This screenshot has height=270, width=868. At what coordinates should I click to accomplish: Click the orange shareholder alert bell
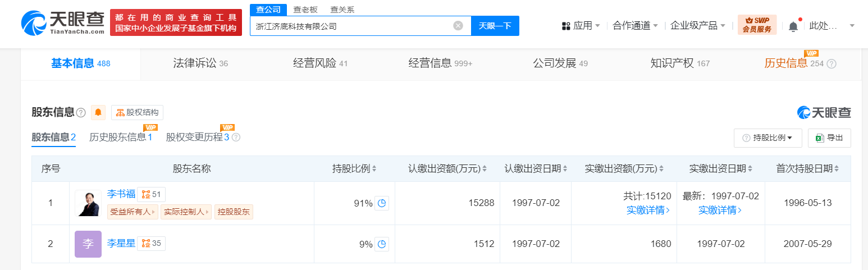click(98, 112)
